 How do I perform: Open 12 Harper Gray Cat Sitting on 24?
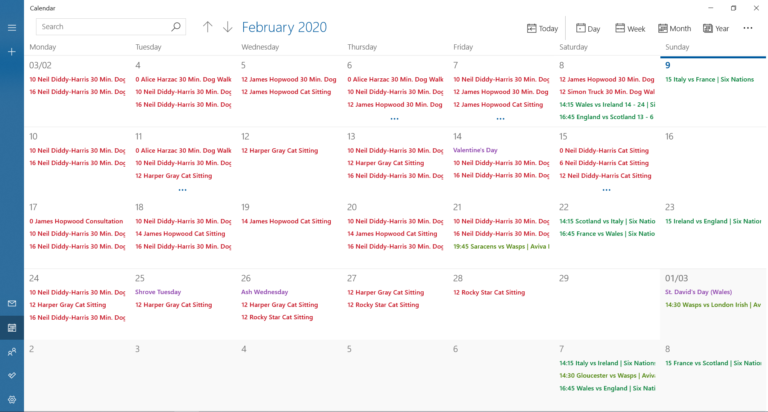(x=67, y=305)
